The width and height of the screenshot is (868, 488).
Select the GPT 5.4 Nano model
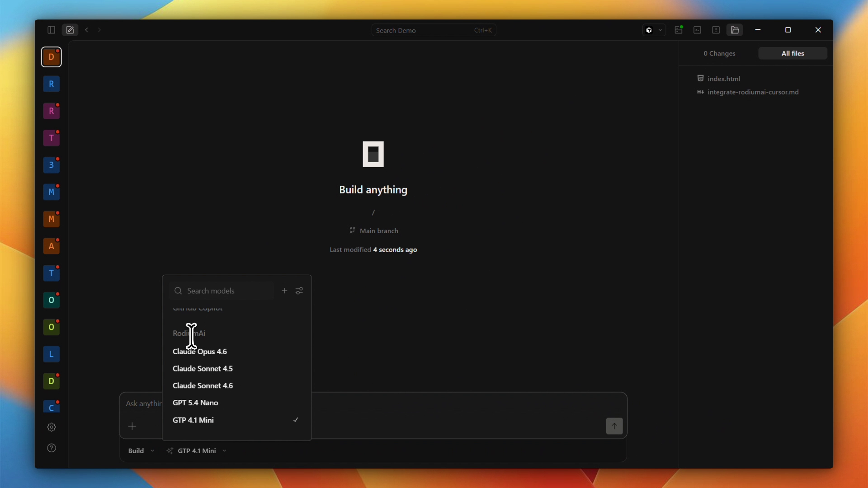236,403
